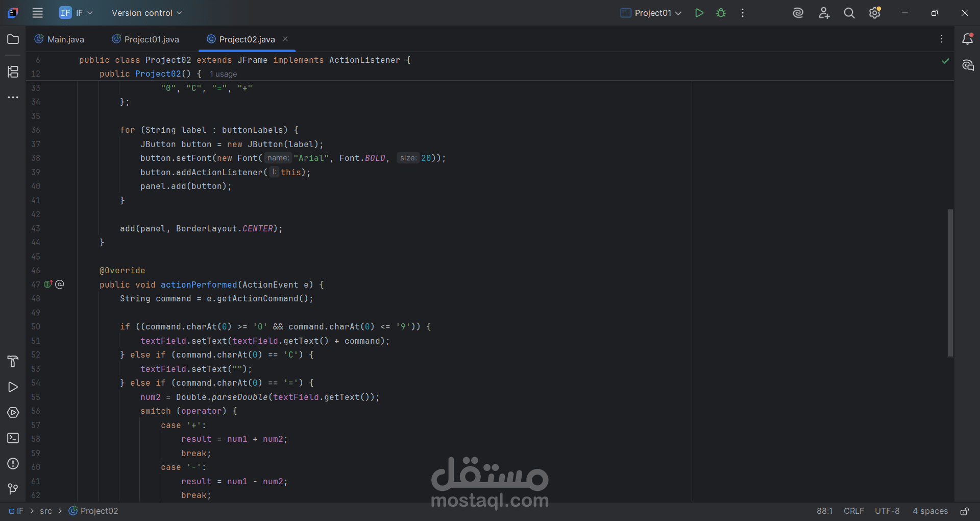Open Search Everywhere magnifier
This screenshot has width=980, height=521.
click(849, 13)
